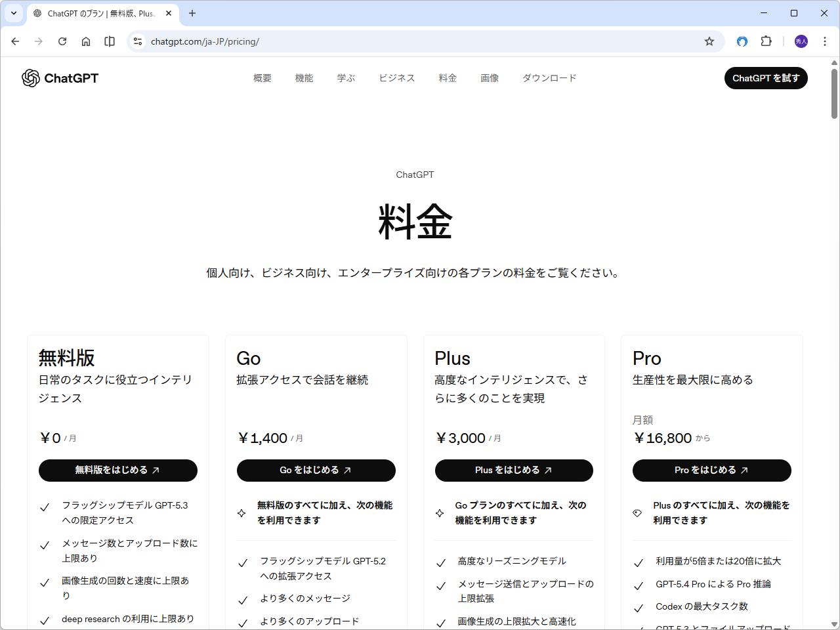This screenshot has height=630, width=840.
Task: Click the profile avatar in the toolbar
Action: (801, 41)
